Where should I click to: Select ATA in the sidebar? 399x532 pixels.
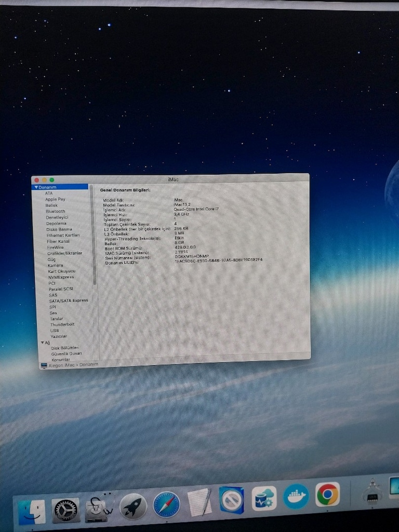[x=49, y=193]
